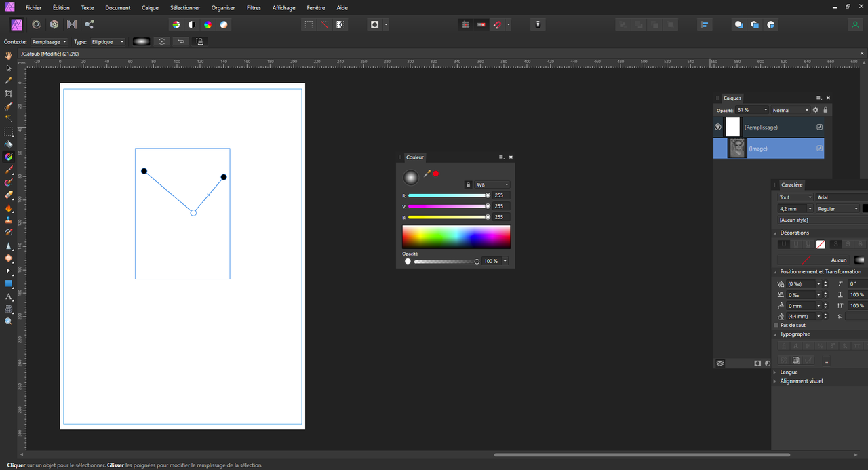Toggle visibility checkbox of Image layer
This screenshot has height=470, width=868.
820,148
